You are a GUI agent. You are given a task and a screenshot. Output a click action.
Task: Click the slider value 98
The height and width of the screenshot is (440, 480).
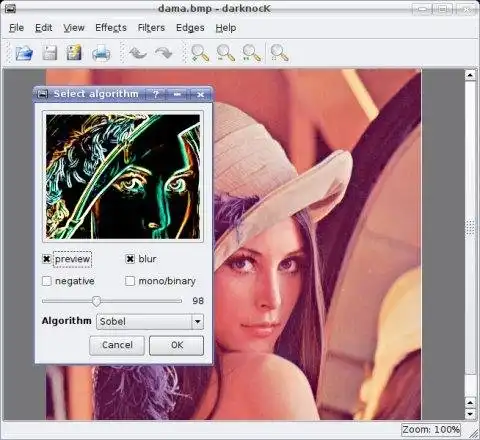198,301
